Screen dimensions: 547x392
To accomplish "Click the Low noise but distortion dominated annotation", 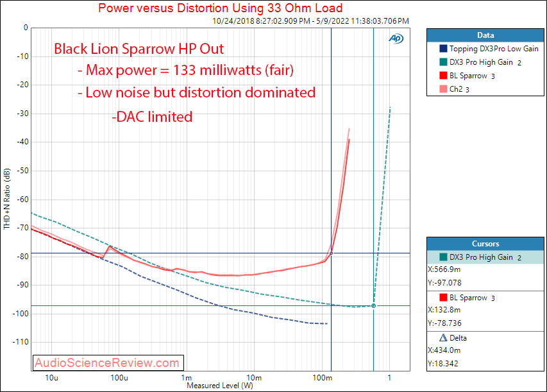I will click(197, 92).
